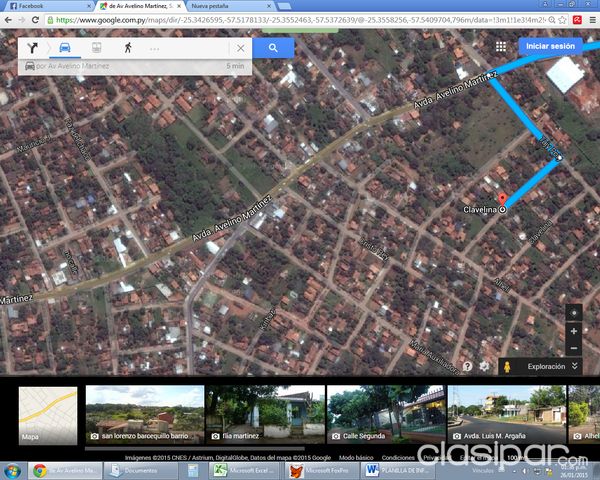Screen dimensions: 600x480
Task: Open map settings gear icon
Action: click(484, 366)
